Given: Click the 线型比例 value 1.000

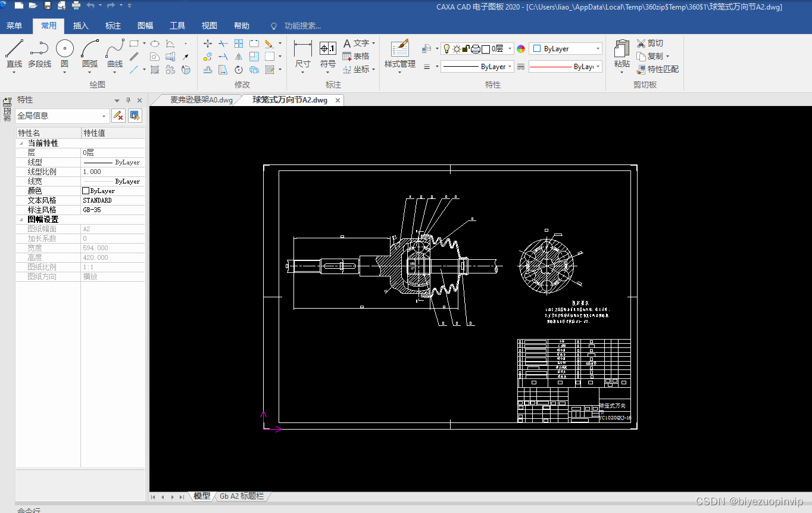Looking at the screenshot, I should (113, 172).
